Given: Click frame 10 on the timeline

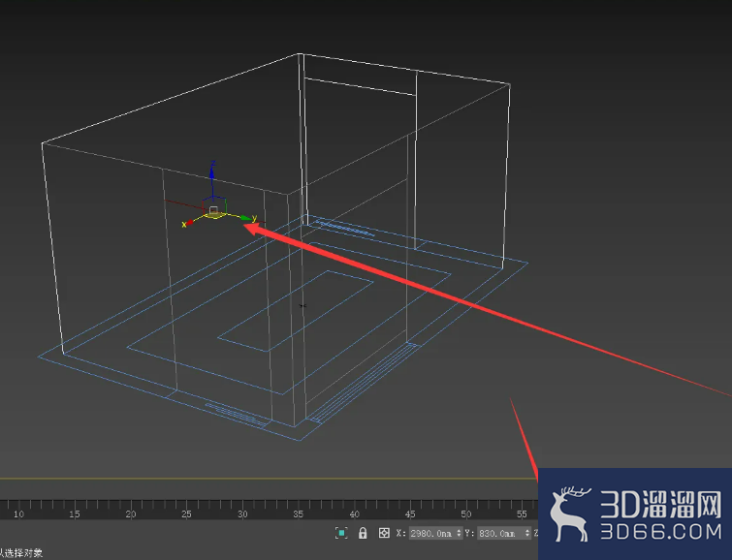Looking at the screenshot, I should pyautogui.click(x=18, y=513).
